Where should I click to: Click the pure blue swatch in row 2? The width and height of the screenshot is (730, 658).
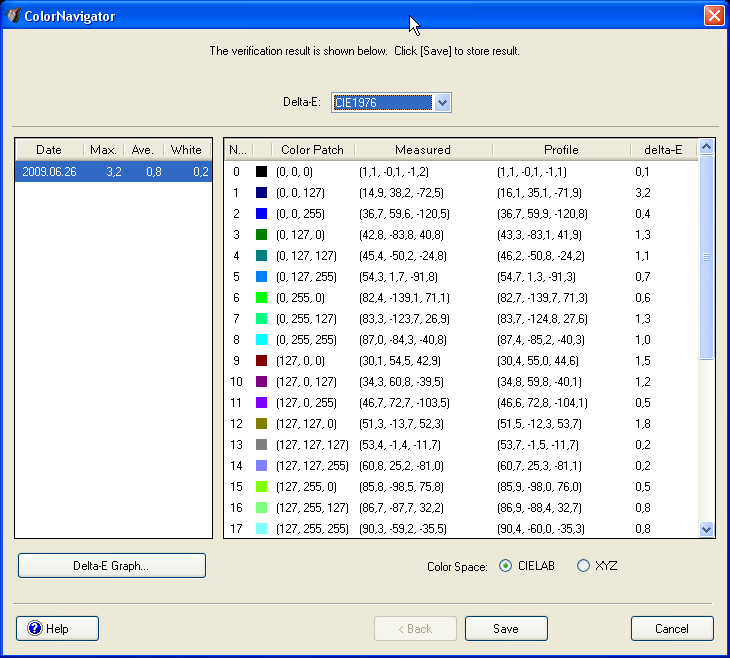point(261,214)
